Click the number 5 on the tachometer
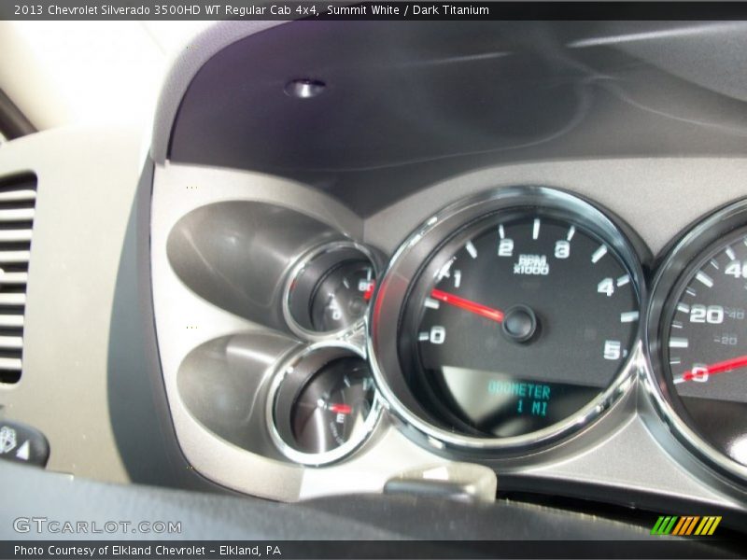The width and height of the screenshot is (747, 560). (613, 351)
